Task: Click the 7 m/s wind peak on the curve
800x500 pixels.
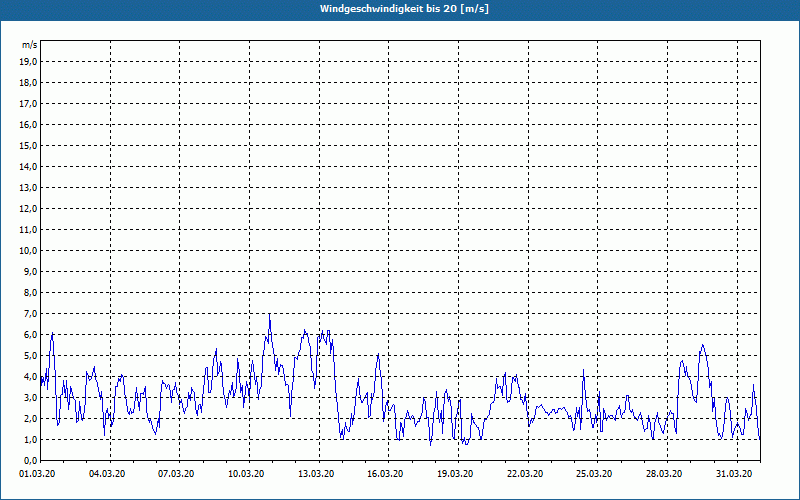Action: tap(269, 315)
